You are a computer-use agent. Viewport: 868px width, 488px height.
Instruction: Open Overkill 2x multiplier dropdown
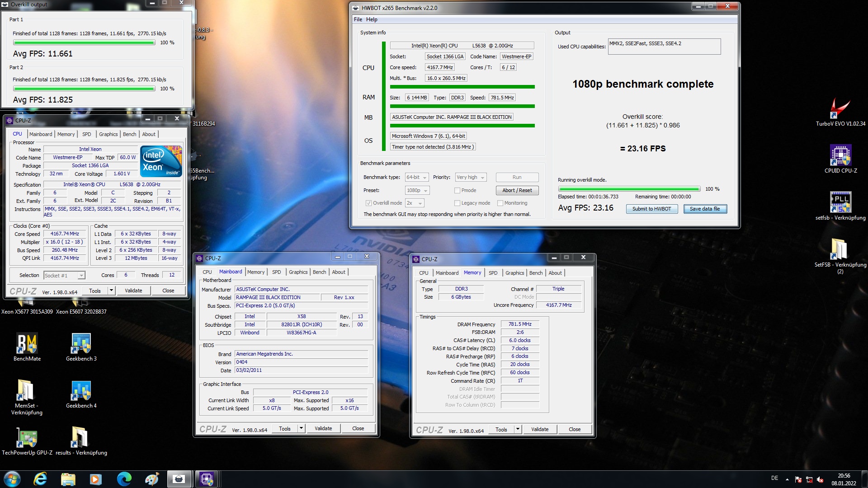pyautogui.click(x=415, y=203)
